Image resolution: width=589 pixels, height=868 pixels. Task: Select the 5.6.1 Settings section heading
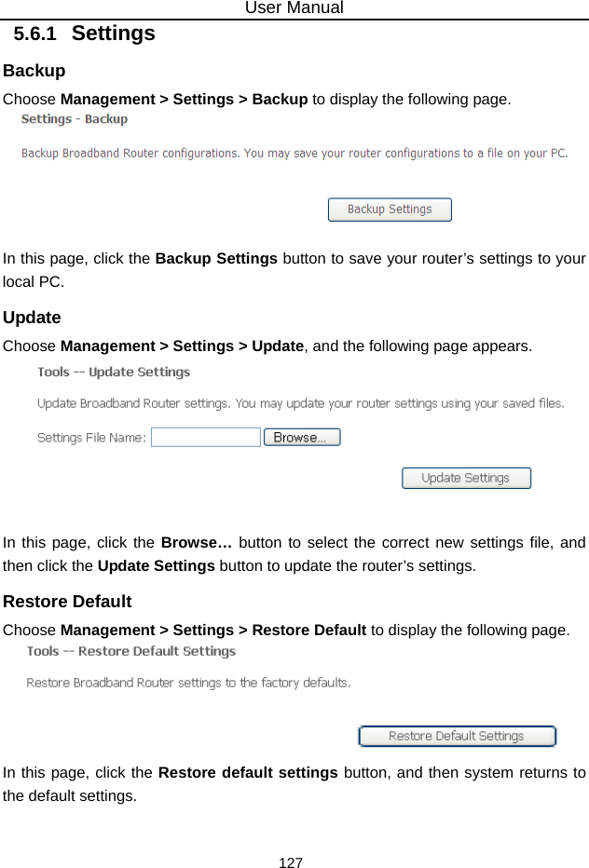pos(84,34)
